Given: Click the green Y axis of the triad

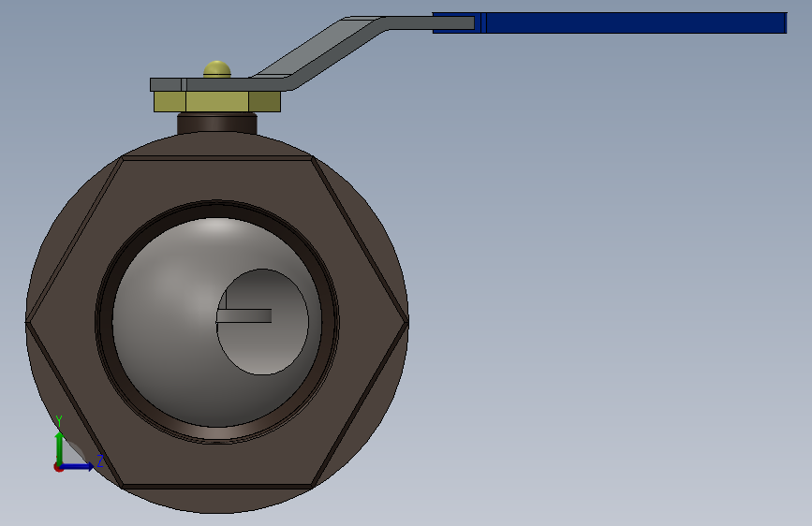Looking at the screenshot, I should click(60, 447).
